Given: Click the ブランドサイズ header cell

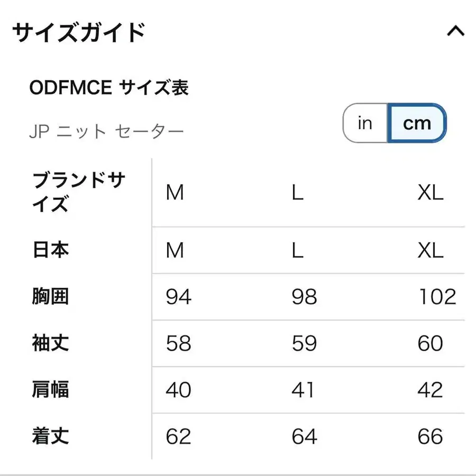Looking at the screenshot, I should click(78, 193).
